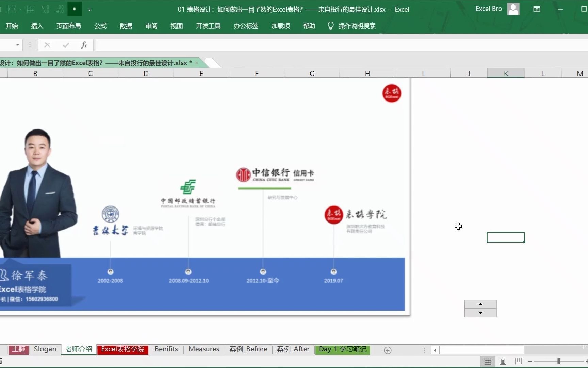Select column J header
This screenshot has height=368, width=588.
[x=469, y=73]
